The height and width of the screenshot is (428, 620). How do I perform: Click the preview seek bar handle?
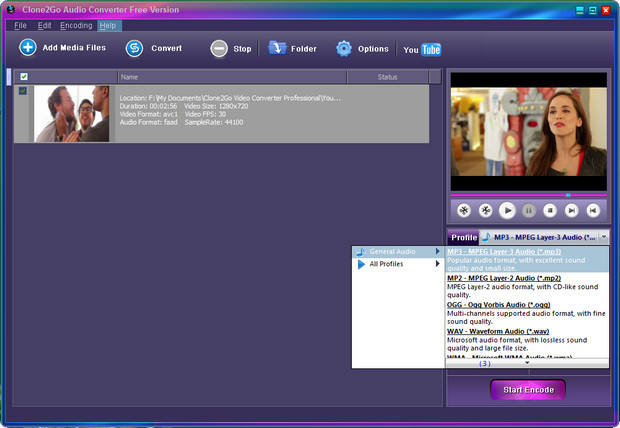(568, 195)
